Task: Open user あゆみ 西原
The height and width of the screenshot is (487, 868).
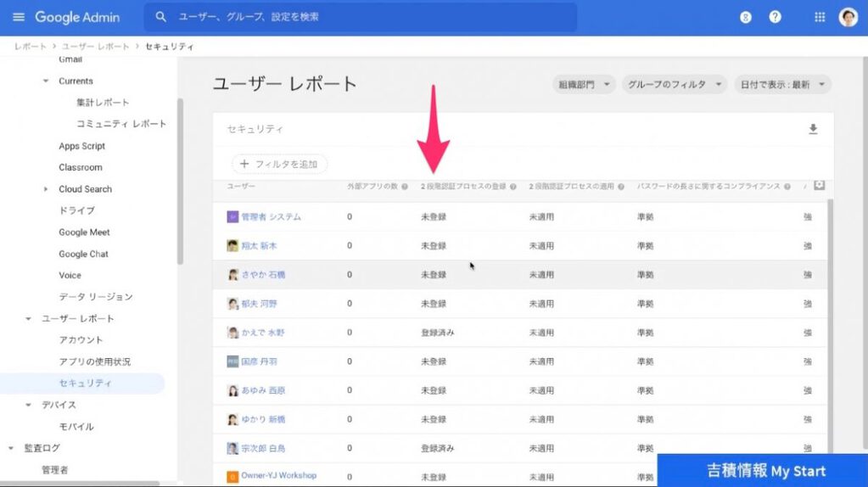Action: click(263, 390)
